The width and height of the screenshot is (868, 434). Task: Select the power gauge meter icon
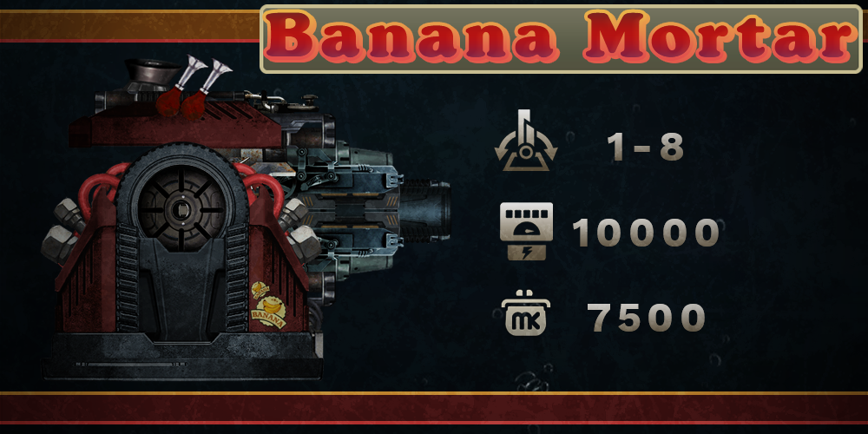(x=526, y=232)
